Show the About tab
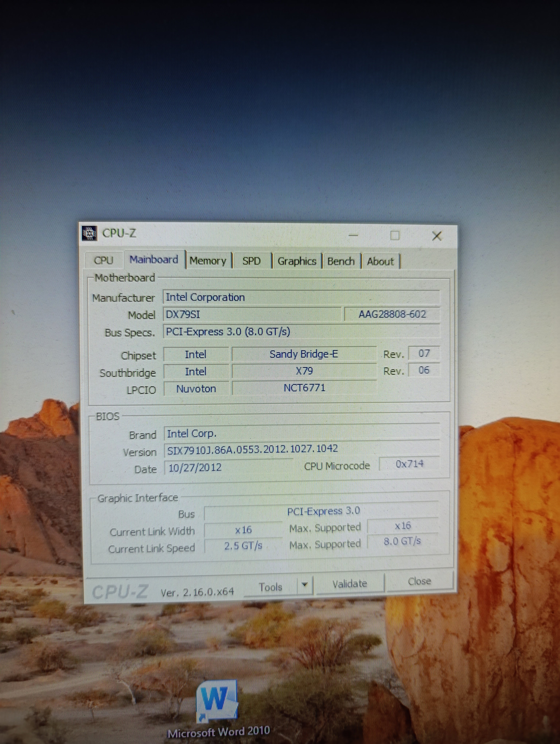 point(380,261)
